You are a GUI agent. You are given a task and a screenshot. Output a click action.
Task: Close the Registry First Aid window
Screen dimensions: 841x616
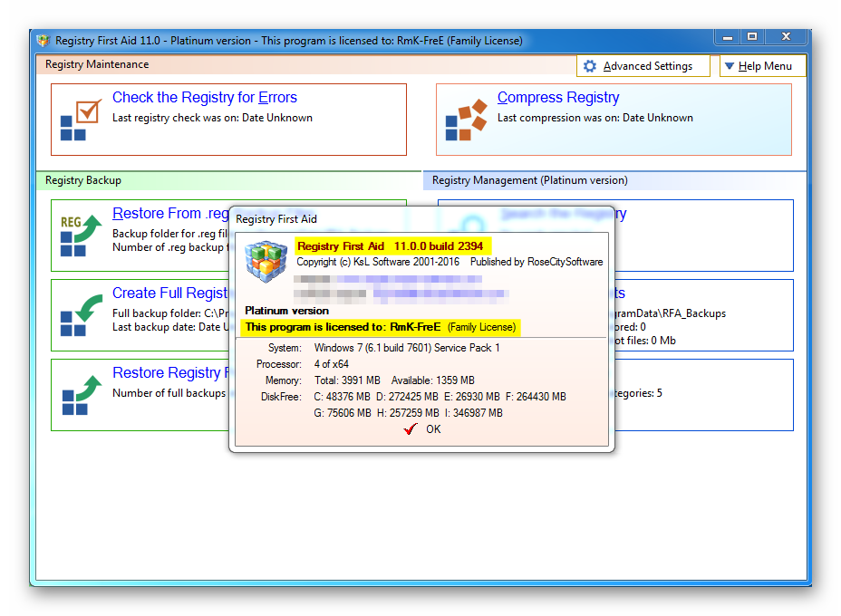pos(786,37)
